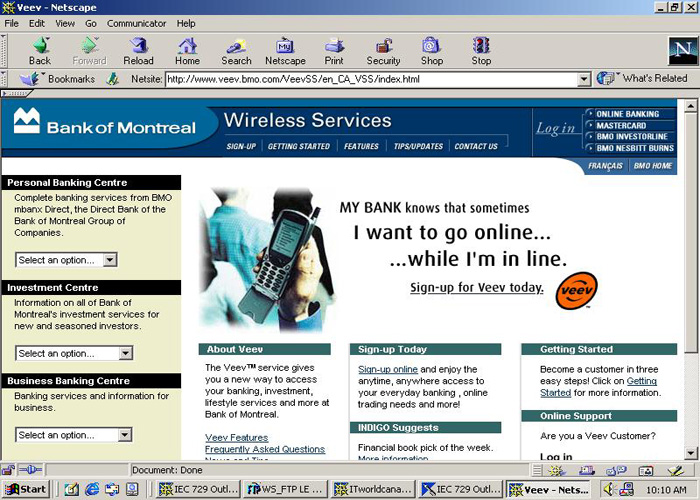Click the Forward navigation icon

pyautogui.click(x=89, y=46)
